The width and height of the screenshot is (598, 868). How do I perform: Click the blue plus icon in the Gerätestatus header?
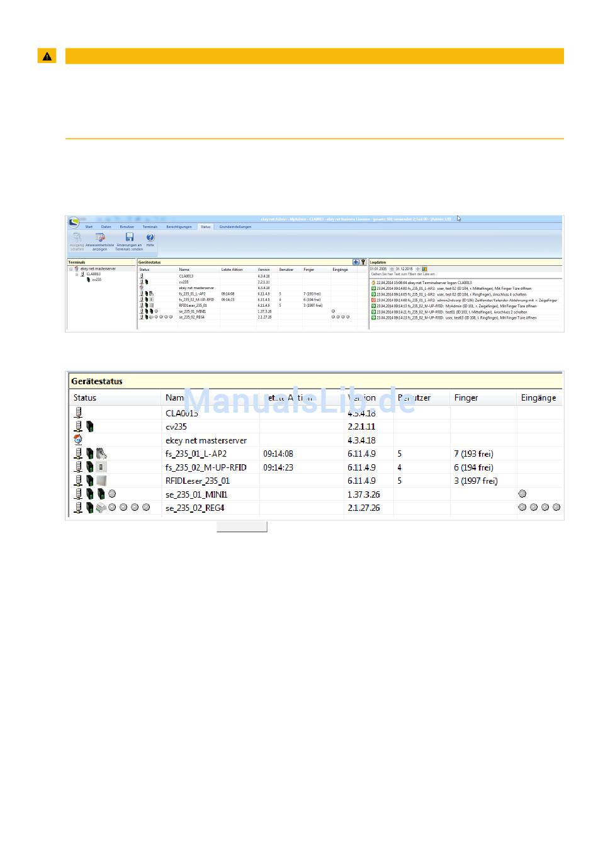(356, 262)
